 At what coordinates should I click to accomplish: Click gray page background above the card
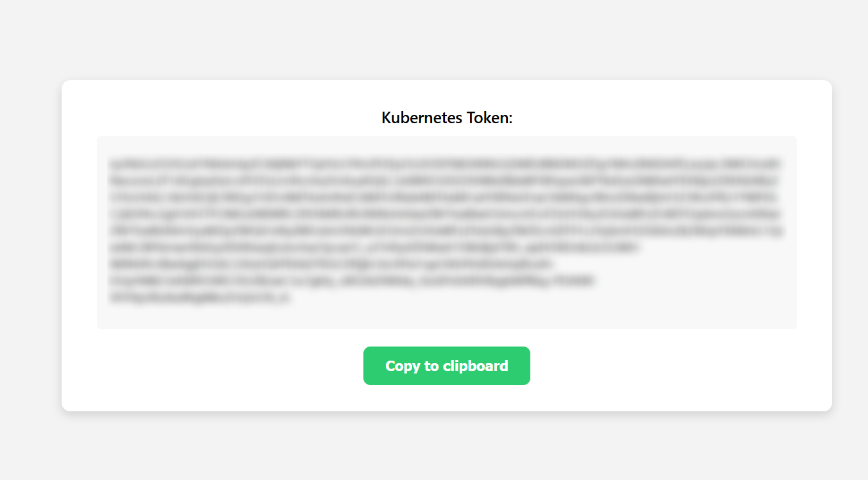434,39
